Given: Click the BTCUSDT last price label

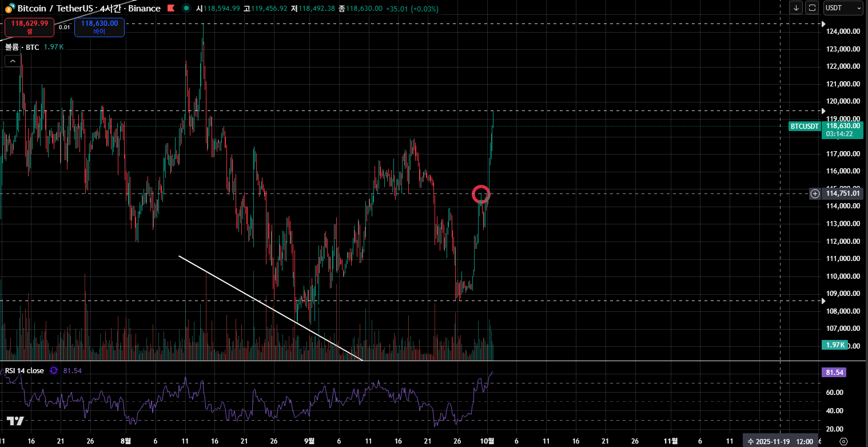Looking at the screenshot, I should pyautogui.click(x=805, y=126).
